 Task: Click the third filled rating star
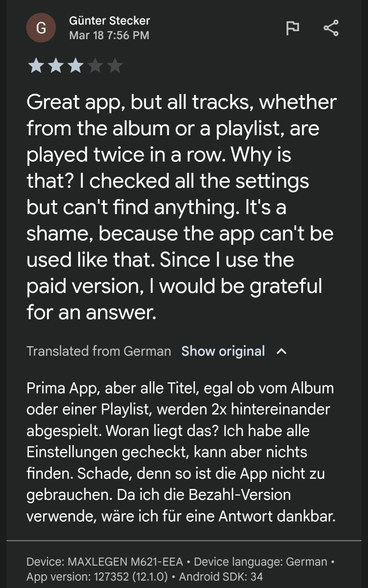76,66
